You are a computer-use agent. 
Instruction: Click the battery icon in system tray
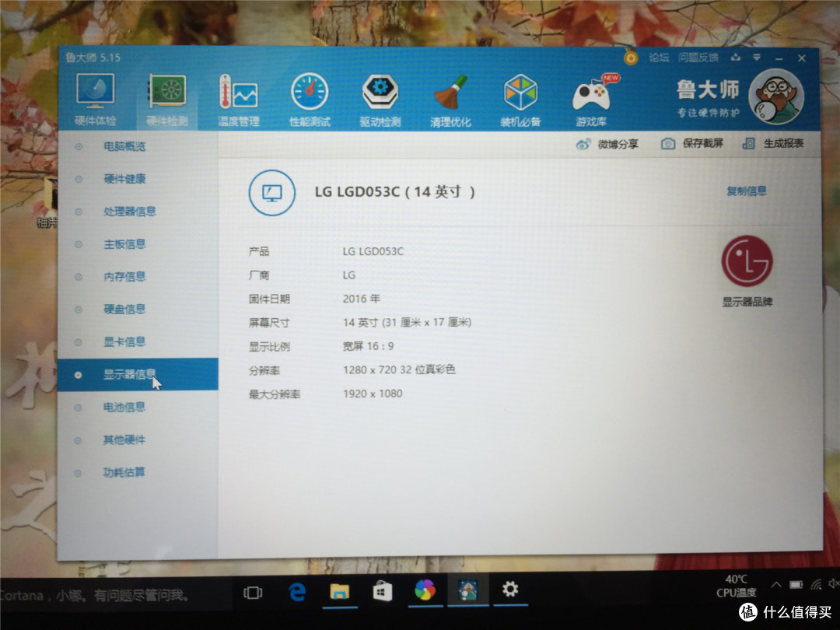796,584
